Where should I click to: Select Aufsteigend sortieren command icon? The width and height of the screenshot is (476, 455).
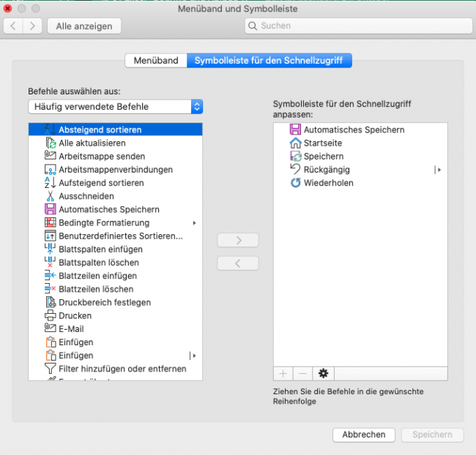click(51, 183)
